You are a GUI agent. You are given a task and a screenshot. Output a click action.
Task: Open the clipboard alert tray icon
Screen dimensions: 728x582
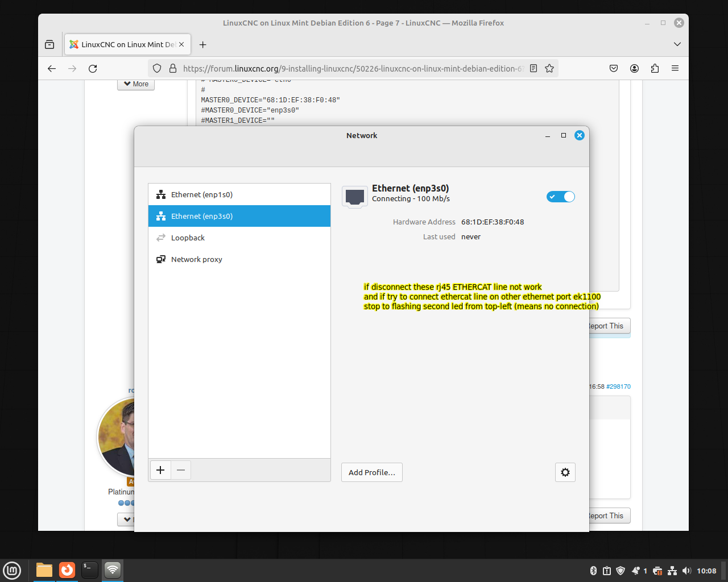pos(607,571)
